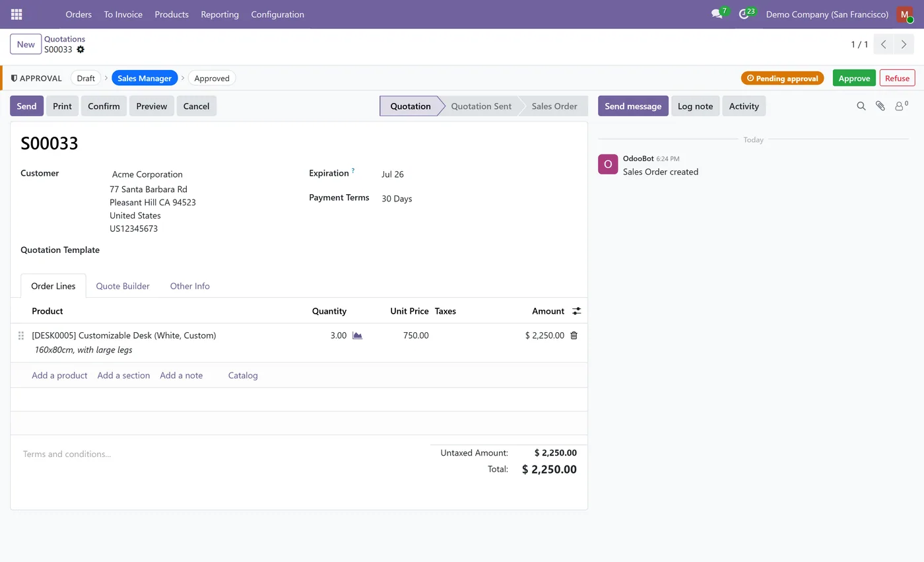
Task: Click the Draft approval step
Action: [x=86, y=78]
